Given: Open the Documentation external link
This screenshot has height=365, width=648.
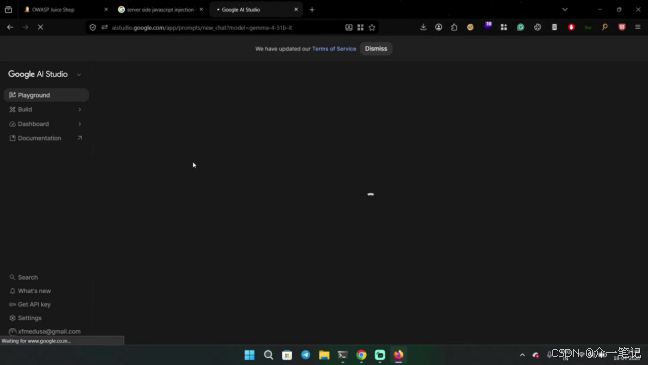Looking at the screenshot, I should pos(46,138).
